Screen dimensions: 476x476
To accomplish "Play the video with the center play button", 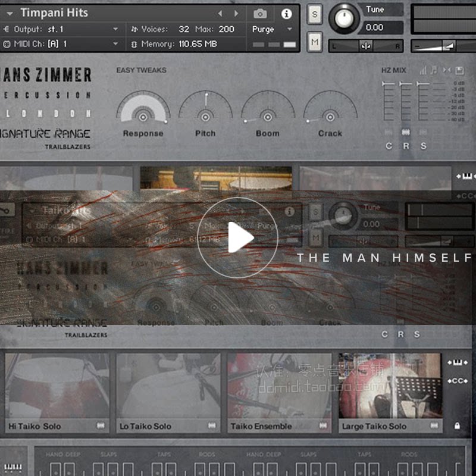I will 238,237.
